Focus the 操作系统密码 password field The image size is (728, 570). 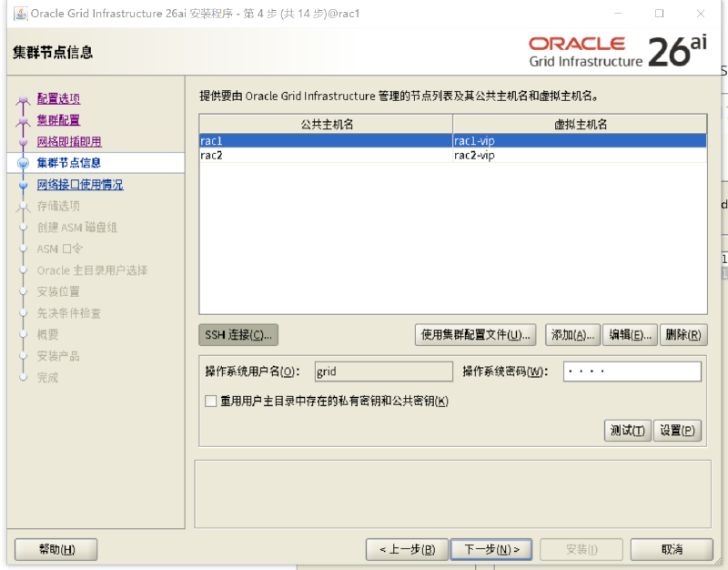point(632,372)
